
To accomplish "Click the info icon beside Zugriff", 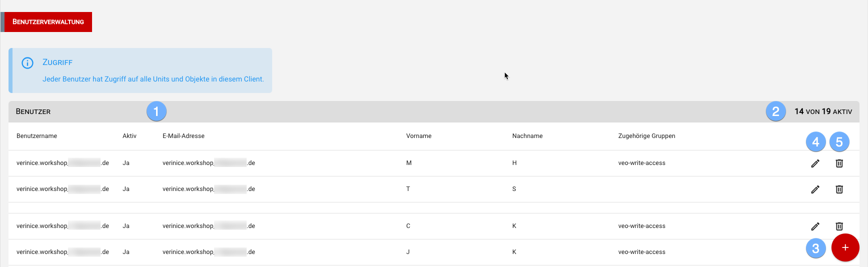I will [28, 63].
